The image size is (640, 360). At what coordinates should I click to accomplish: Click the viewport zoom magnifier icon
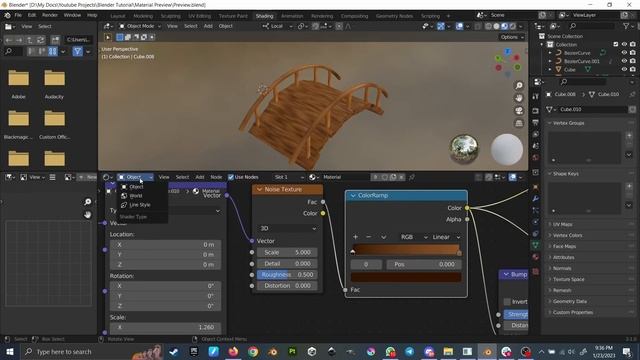tap(519, 85)
